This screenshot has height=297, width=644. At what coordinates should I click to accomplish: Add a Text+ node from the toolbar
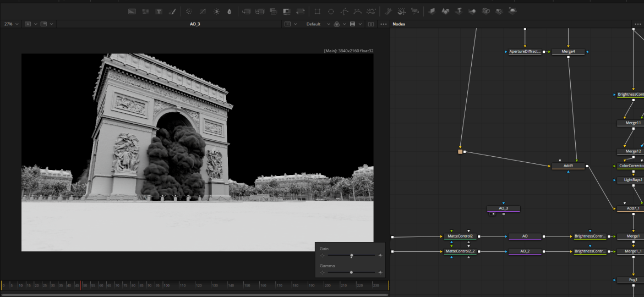click(x=159, y=11)
